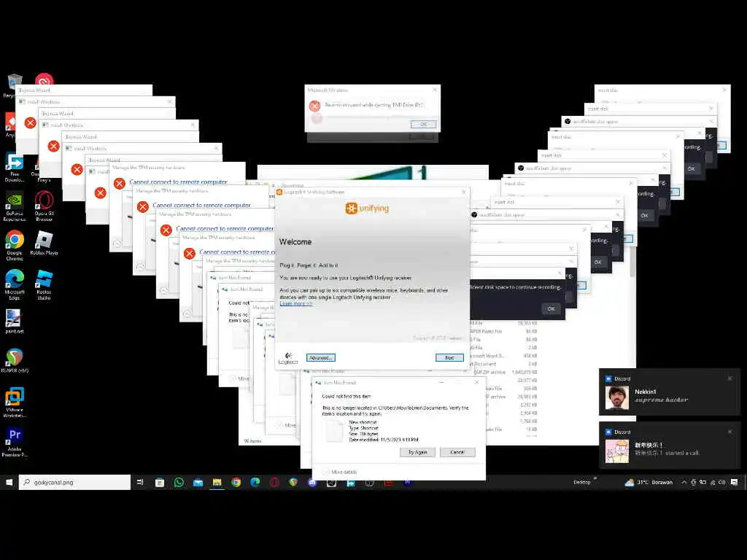Open Free Download Manager desktop shortcut
This screenshot has width=747, height=560.
[15, 167]
